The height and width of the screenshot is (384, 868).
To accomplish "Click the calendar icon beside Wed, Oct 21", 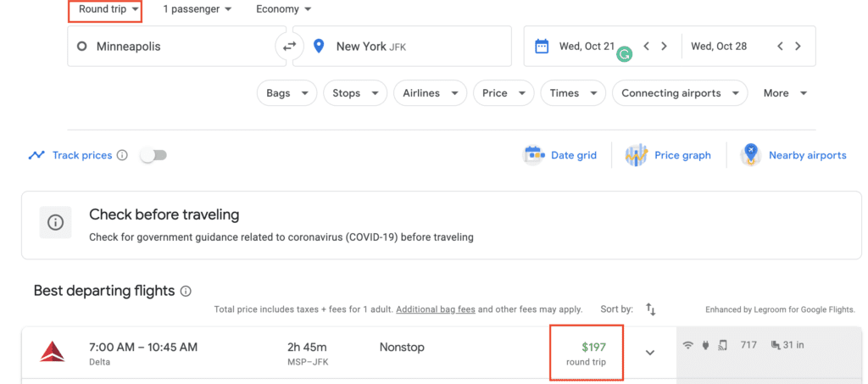I will coord(542,46).
